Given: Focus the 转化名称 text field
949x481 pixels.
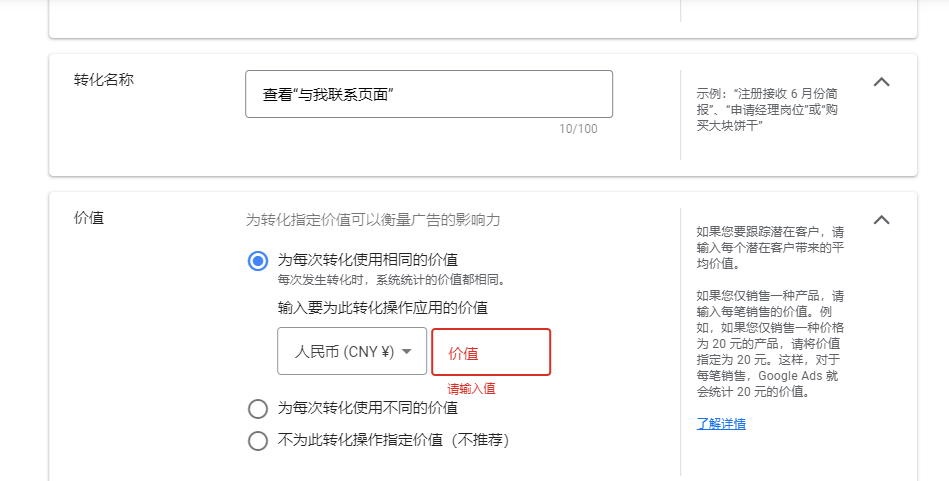Looking at the screenshot, I should 429,94.
